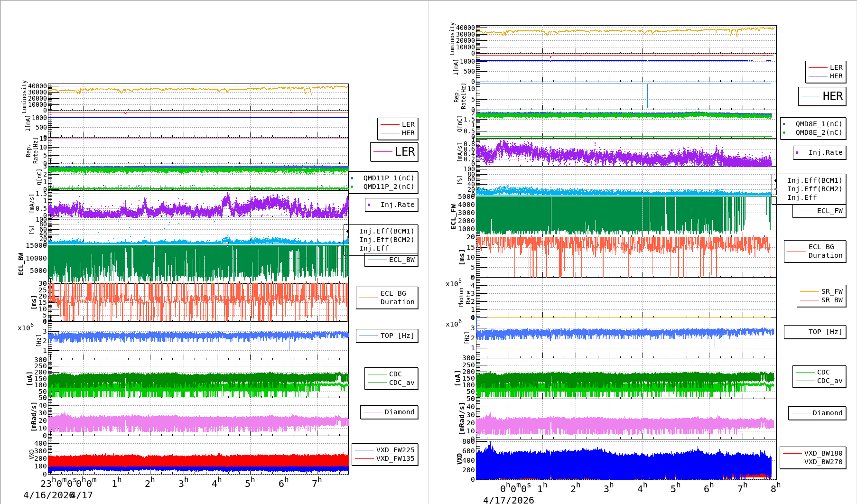Viewport: 857px width, 504px height.
Task: Click the ECL_FW legend entry
Action: (829, 211)
